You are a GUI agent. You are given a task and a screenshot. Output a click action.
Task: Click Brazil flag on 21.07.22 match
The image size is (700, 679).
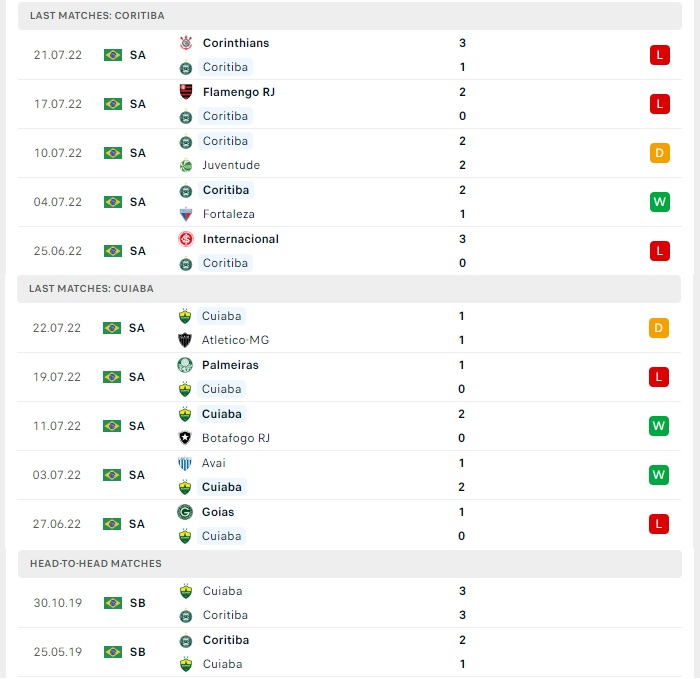[x=113, y=55]
